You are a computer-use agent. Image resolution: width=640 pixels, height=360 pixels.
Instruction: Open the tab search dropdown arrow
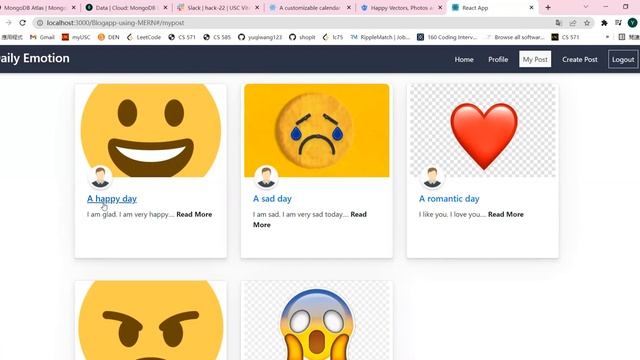586,7
